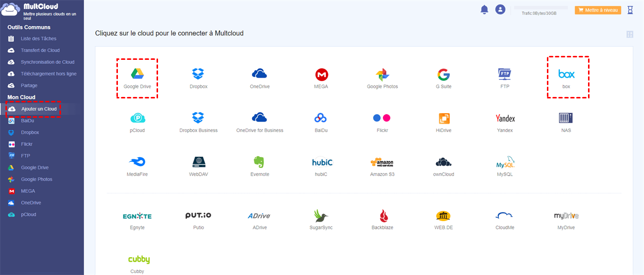The image size is (644, 275).
Task: Open the user account avatar menu
Action: pos(500,9)
